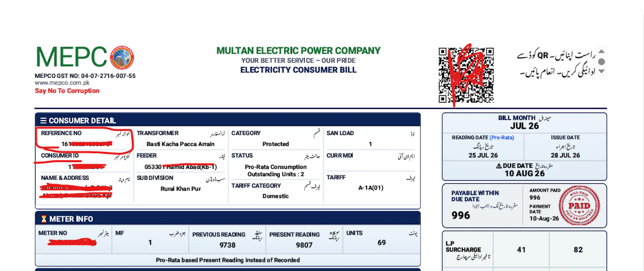
Task: Click the NAME & ADDRESS label
Action: click(65, 178)
